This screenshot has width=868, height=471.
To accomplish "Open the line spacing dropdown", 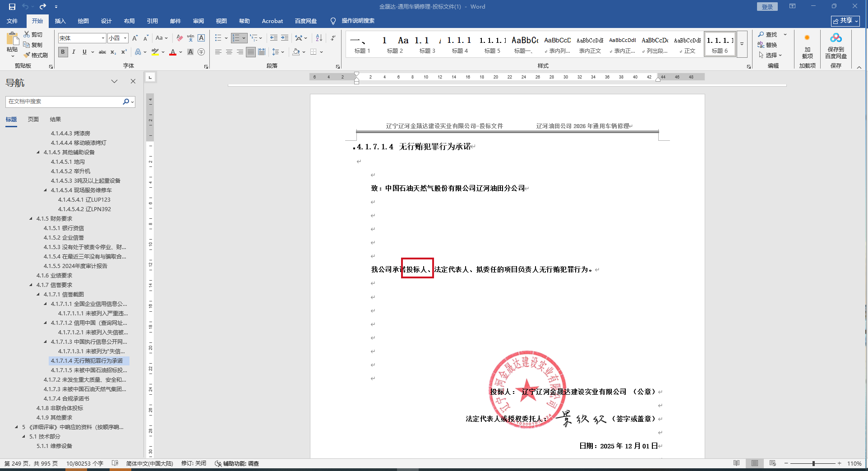I will pos(278,52).
